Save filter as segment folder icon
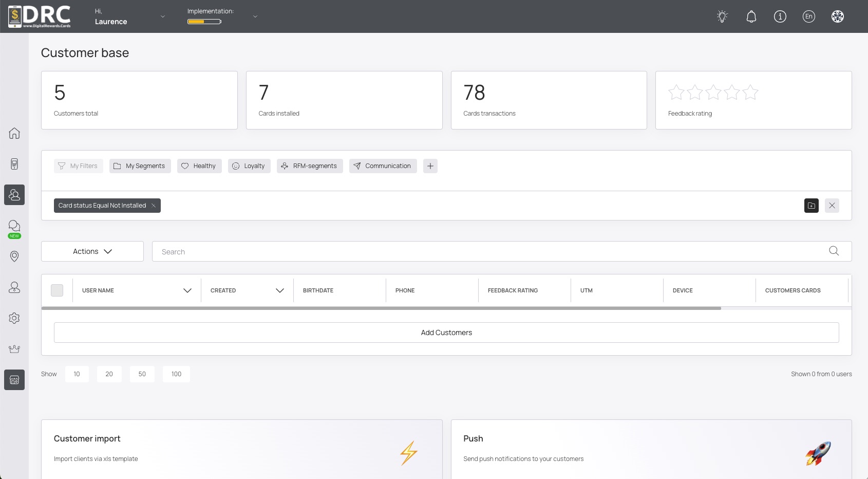 pyautogui.click(x=811, y=206)
